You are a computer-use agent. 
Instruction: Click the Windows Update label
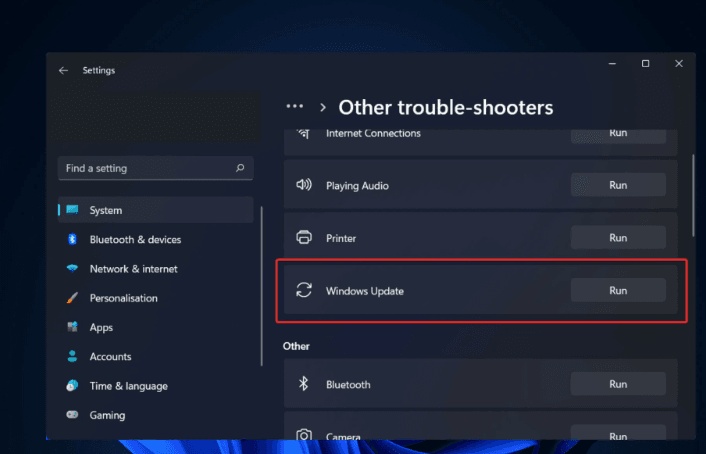tap(365, 291)
